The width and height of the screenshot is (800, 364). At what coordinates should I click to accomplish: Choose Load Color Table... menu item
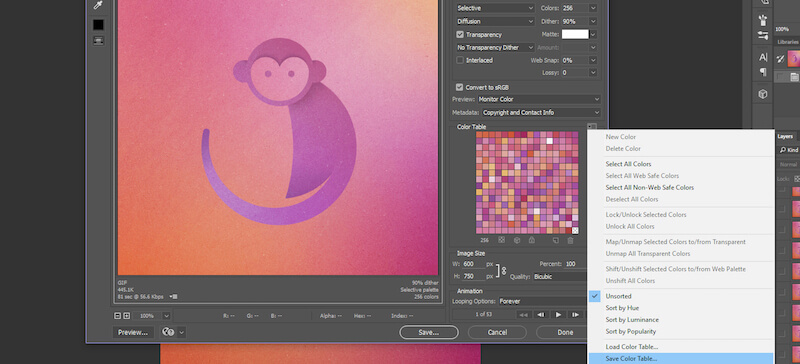pyautogui.click(x=631, y=347)
